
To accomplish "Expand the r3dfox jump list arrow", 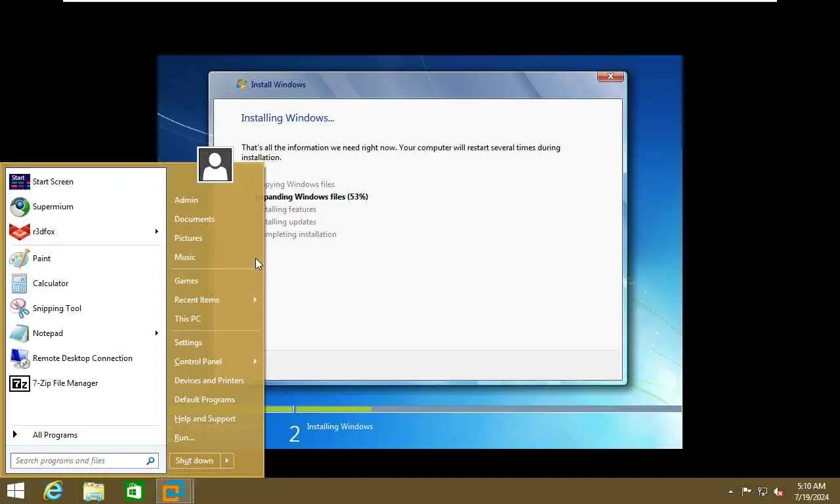I will coord(156,231).
